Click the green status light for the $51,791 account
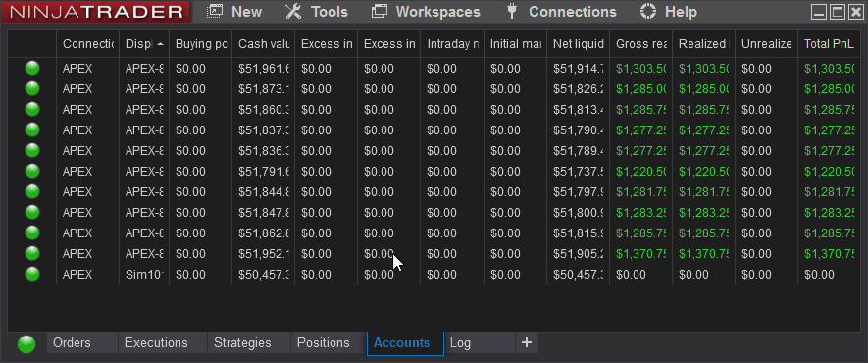 coord(32,171)
